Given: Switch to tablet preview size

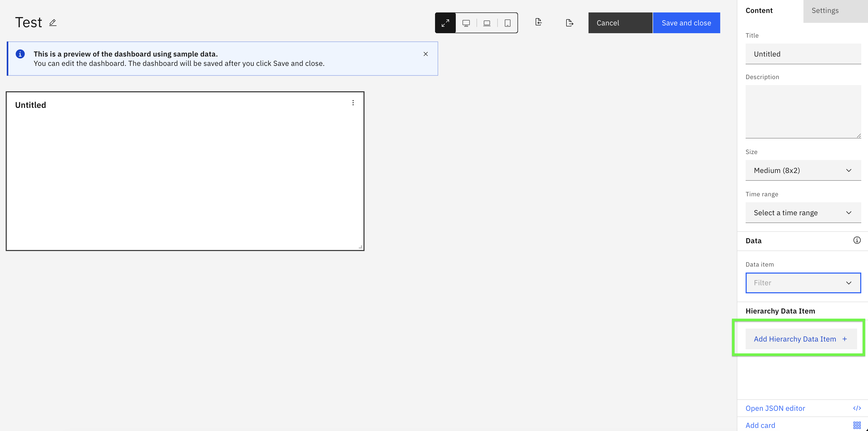Looking at the screenshot, I should (507, 23).
